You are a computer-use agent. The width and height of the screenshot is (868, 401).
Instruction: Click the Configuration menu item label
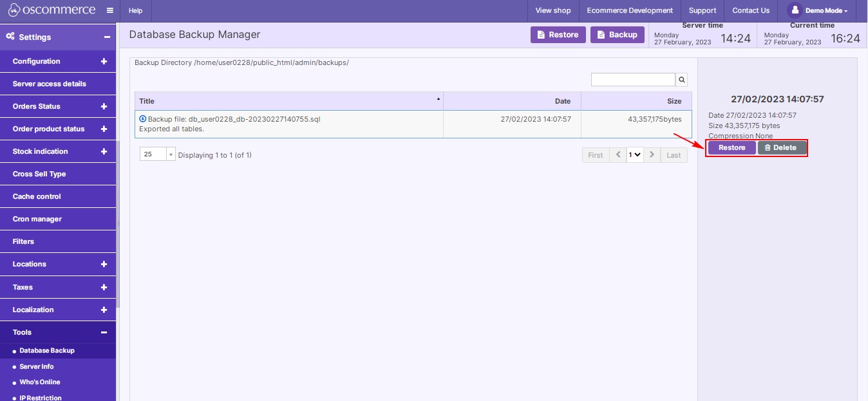point(36,61)
